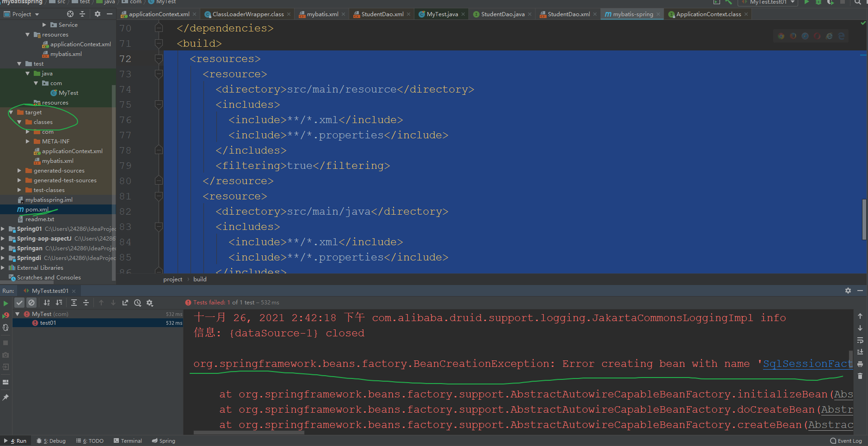
Task: Print the console output
Action: coord(860,364)
